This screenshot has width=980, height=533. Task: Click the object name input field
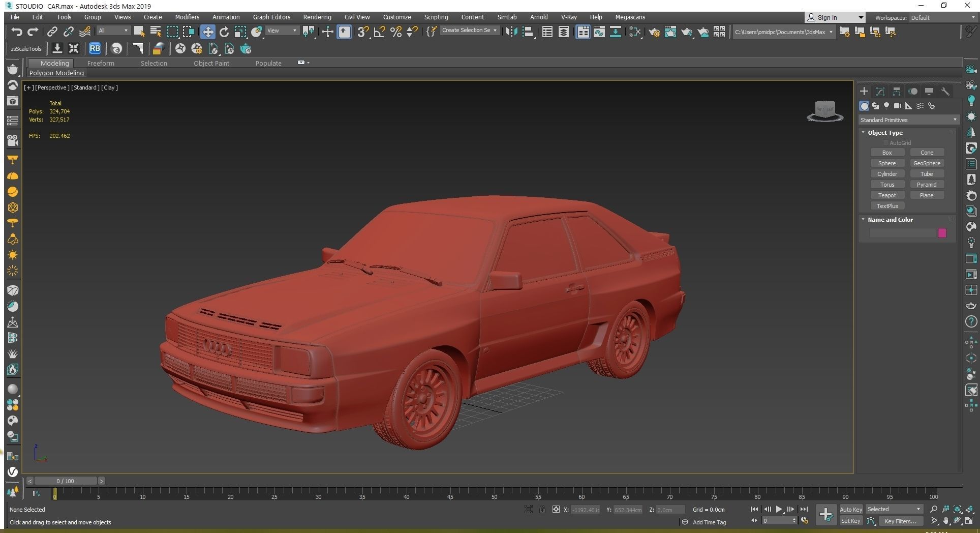pyautogui.click(x=902, y=233)
